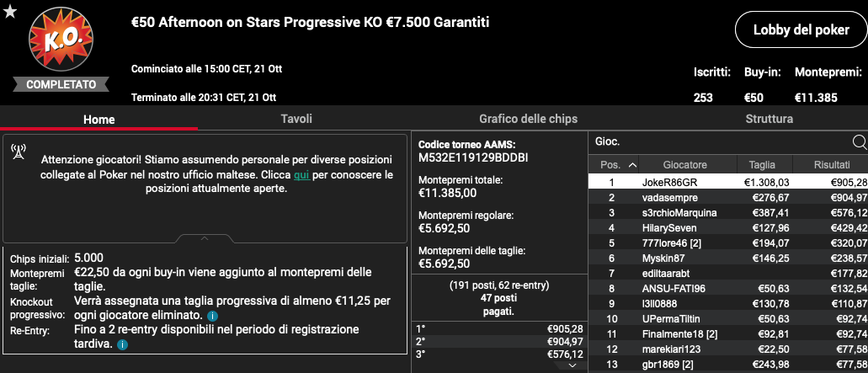Click the broadcast antenna announcement icon

pyautogui.click(x=19, y=151)
